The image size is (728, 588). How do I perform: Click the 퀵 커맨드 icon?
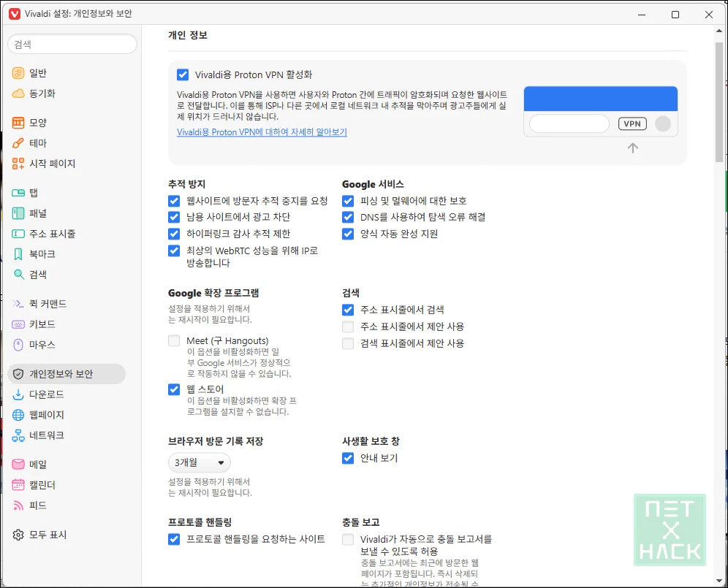point(18,304)
